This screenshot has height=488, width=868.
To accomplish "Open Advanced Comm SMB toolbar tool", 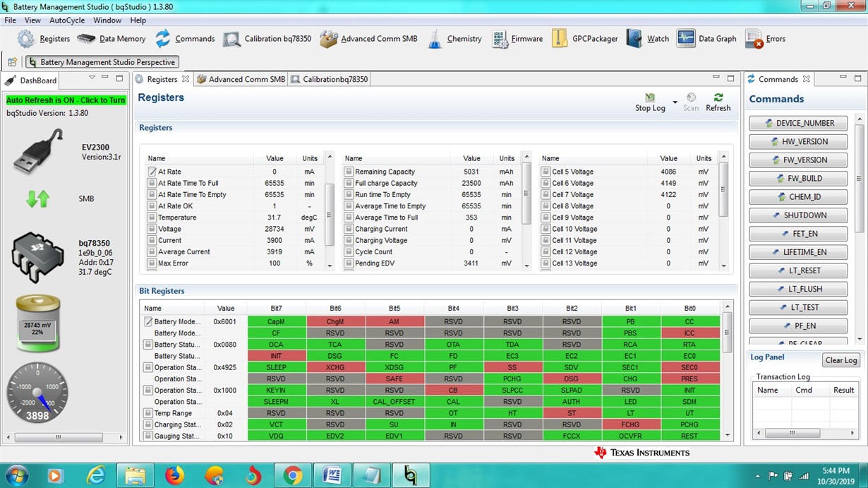I will click(368, 39).
